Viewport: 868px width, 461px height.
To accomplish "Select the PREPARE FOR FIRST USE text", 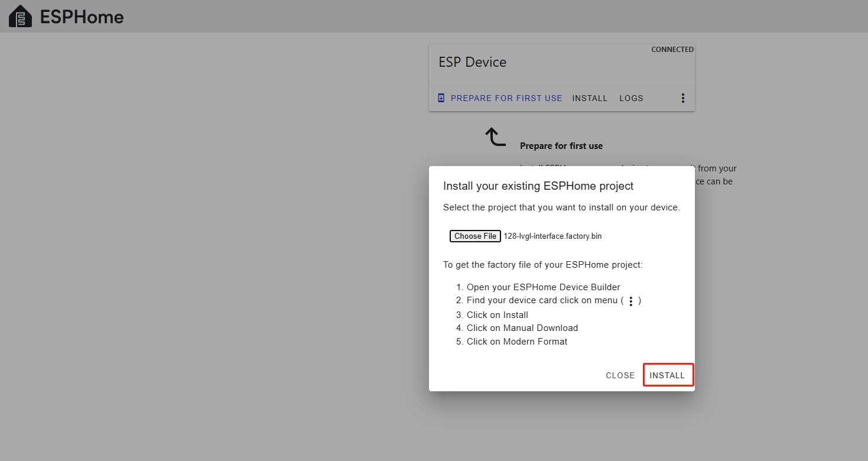I will pyautogui.click(x=506, y=98).
